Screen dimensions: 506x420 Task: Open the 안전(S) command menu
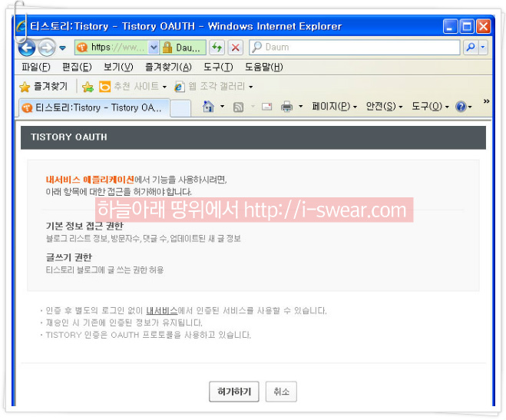point(384,106)
